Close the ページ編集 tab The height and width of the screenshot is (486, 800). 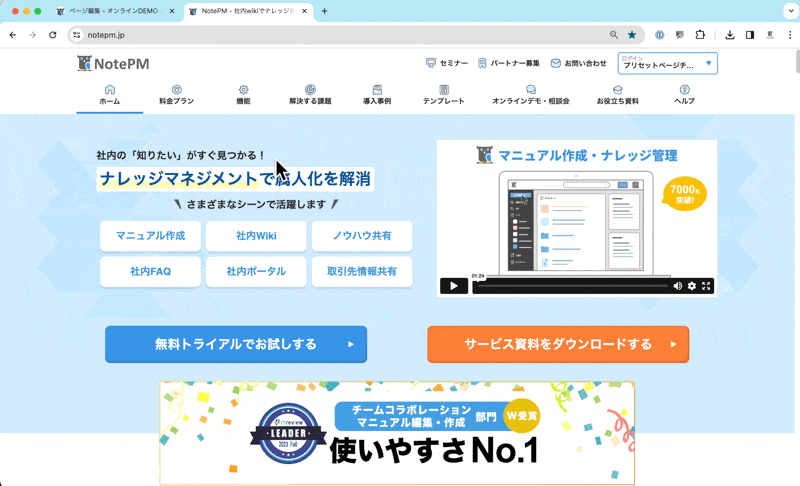[x=172, y=11]
